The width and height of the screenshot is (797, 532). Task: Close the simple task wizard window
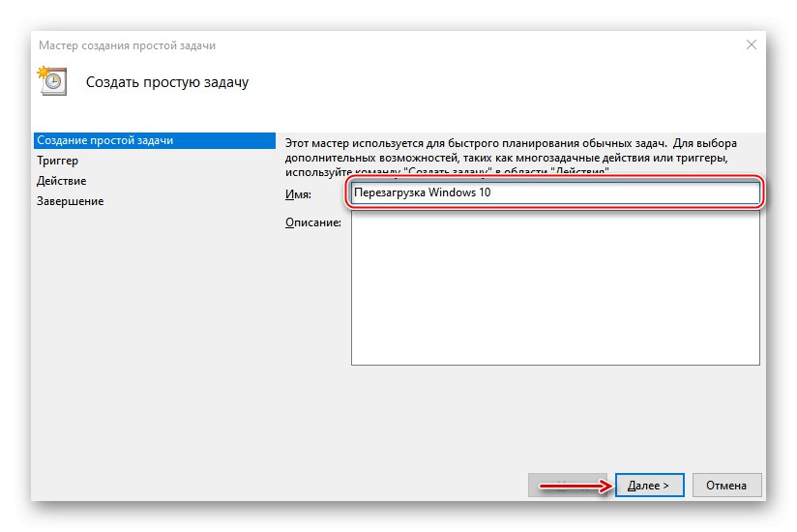tap(752, 44)
